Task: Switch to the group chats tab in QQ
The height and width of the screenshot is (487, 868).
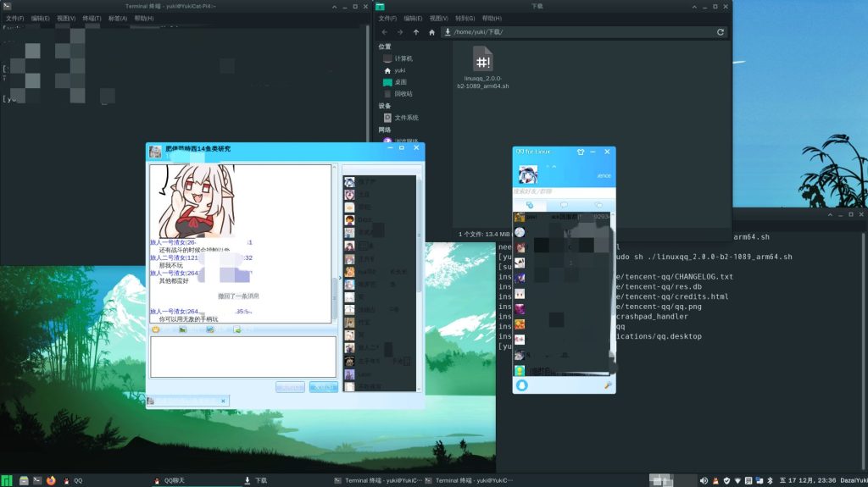Action: pos(598,206)
